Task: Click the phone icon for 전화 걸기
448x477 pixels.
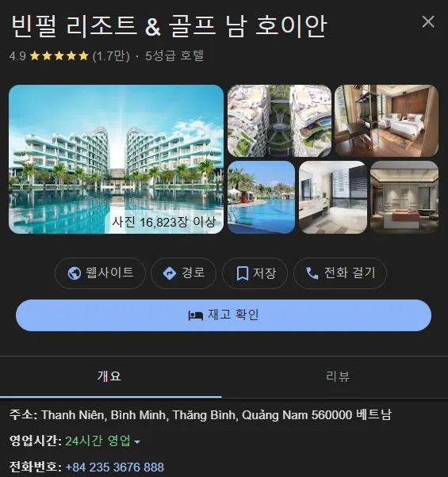Action: [x=312, y=273]
